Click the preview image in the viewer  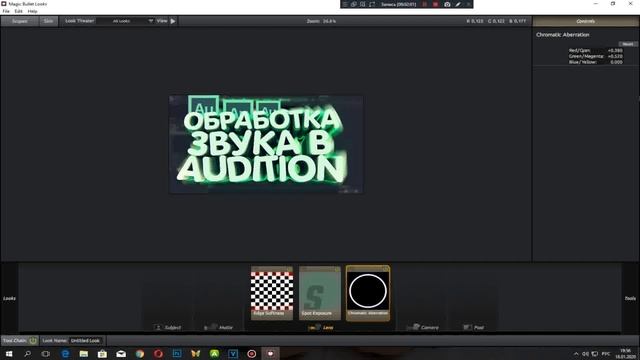266,144
